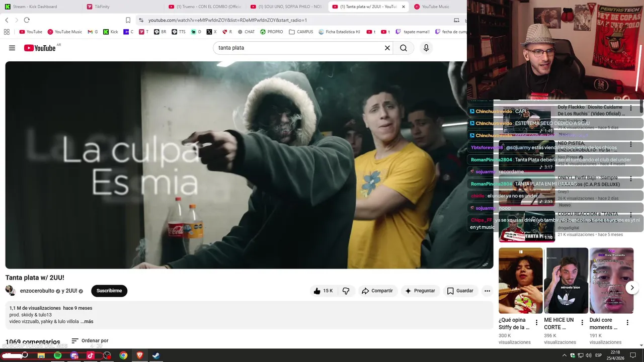This screenshot has width=644, height=362.
Task: Open the YouTube guide hamburger menu
Action: [x=12, y=48]
